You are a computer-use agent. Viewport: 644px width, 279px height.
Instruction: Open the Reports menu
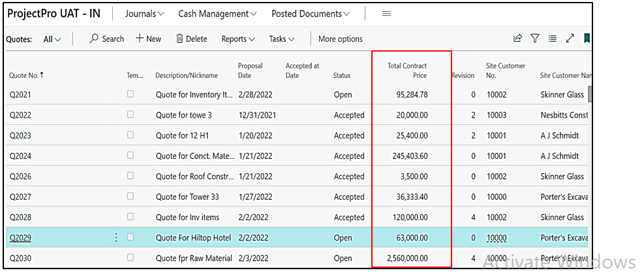238,39
